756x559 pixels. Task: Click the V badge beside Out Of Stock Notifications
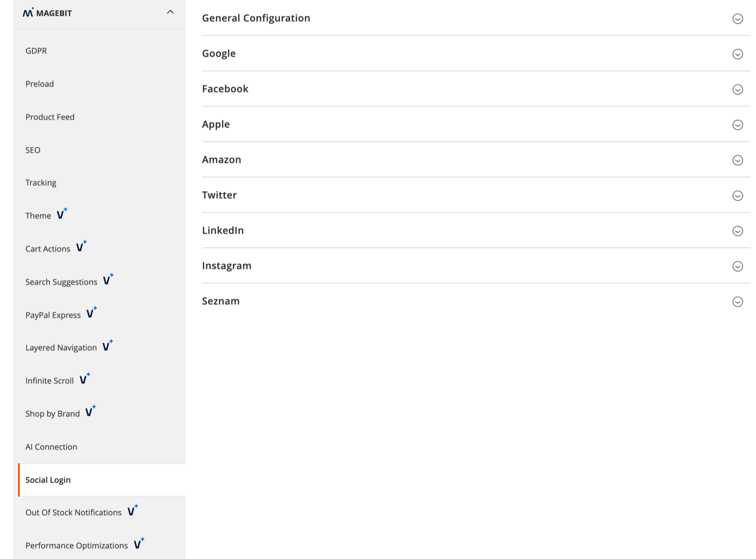[x=133, y=510]
